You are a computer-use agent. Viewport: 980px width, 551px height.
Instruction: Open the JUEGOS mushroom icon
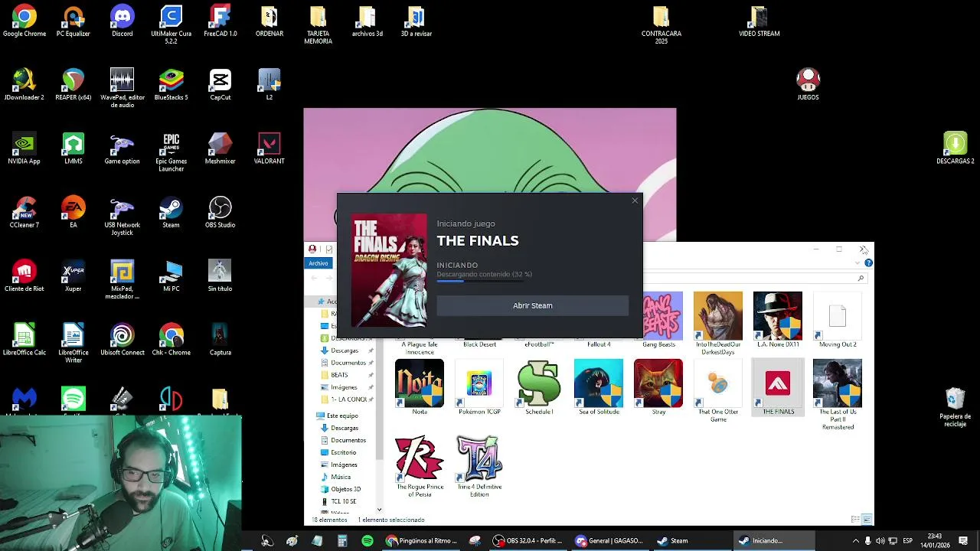click(808, 85)
